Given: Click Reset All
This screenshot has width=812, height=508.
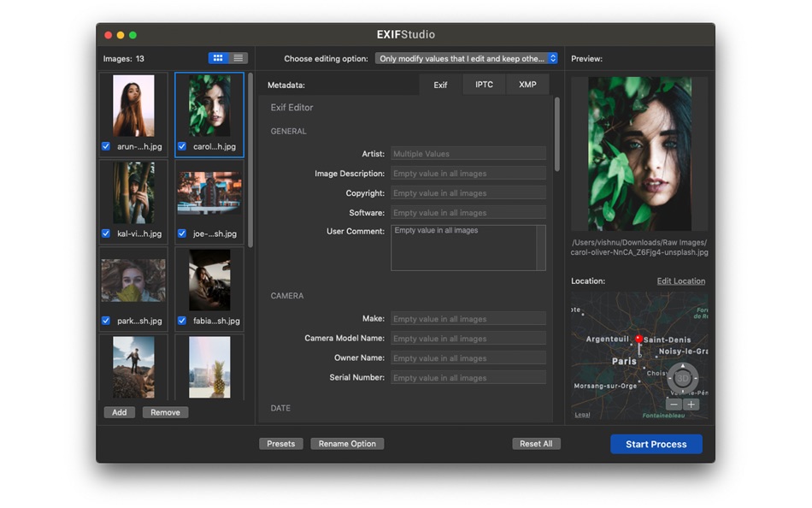Looking at the screenshot, I should click(536, 444).
